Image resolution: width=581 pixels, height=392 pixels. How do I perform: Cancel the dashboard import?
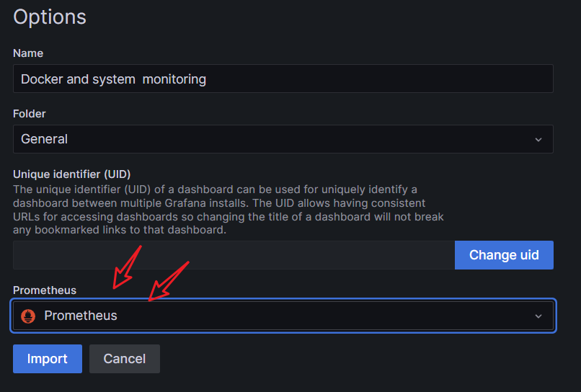[125, 359]
